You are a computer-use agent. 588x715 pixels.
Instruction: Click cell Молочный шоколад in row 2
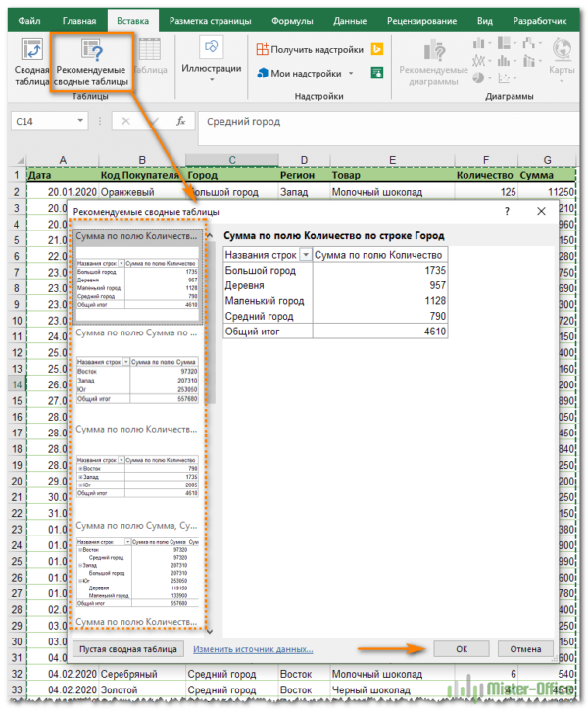point(392,192)
